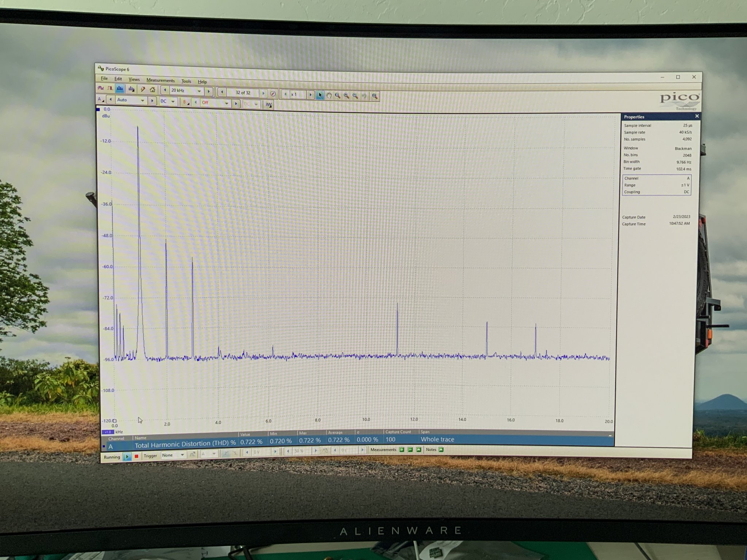
Task: Increase Channel A input range
Action: tap(152, 101)
